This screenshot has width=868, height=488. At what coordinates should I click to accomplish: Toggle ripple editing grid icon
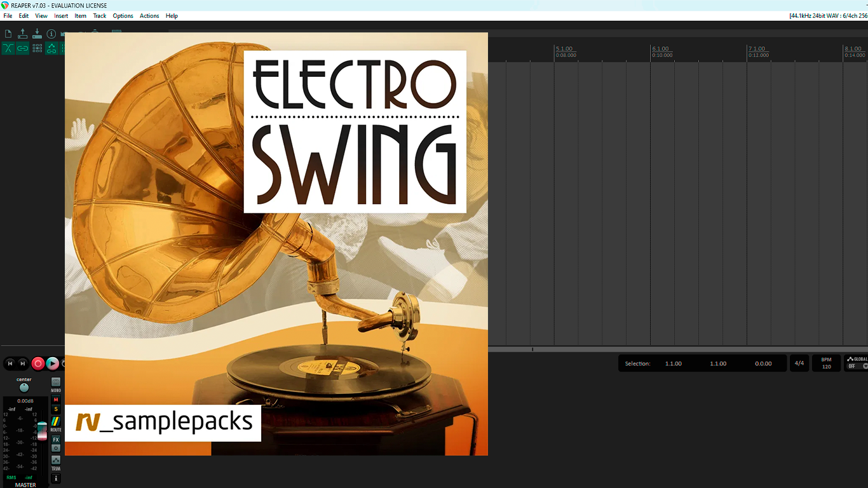tap(37, 48)
